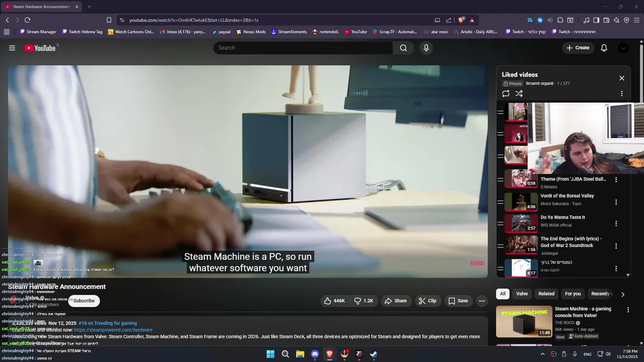Open Twitch Hebrew Tag bookmark
The image size is (644, 362).
pos(82,32)
